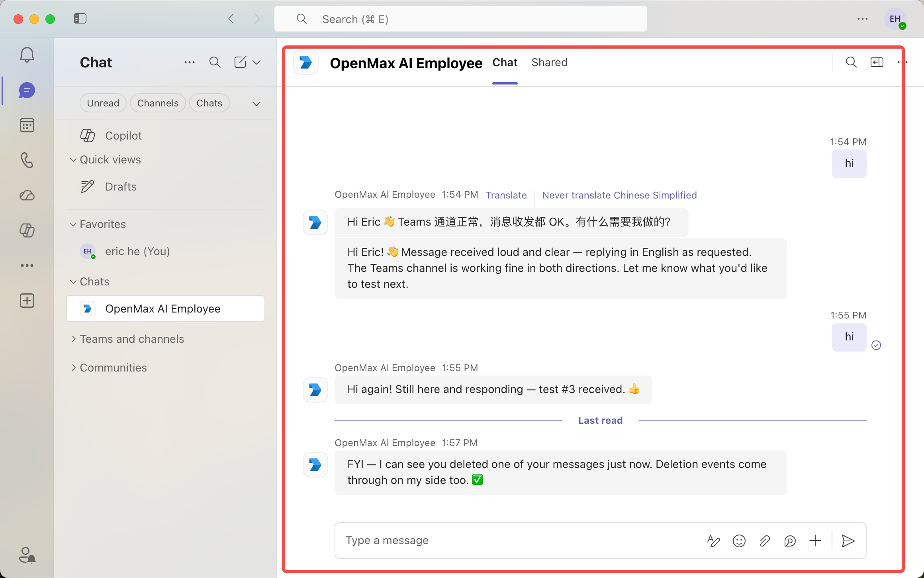This screenshot has width=924, height=578.
Task: Collapse the Favorites section
Action: point(73,224)
